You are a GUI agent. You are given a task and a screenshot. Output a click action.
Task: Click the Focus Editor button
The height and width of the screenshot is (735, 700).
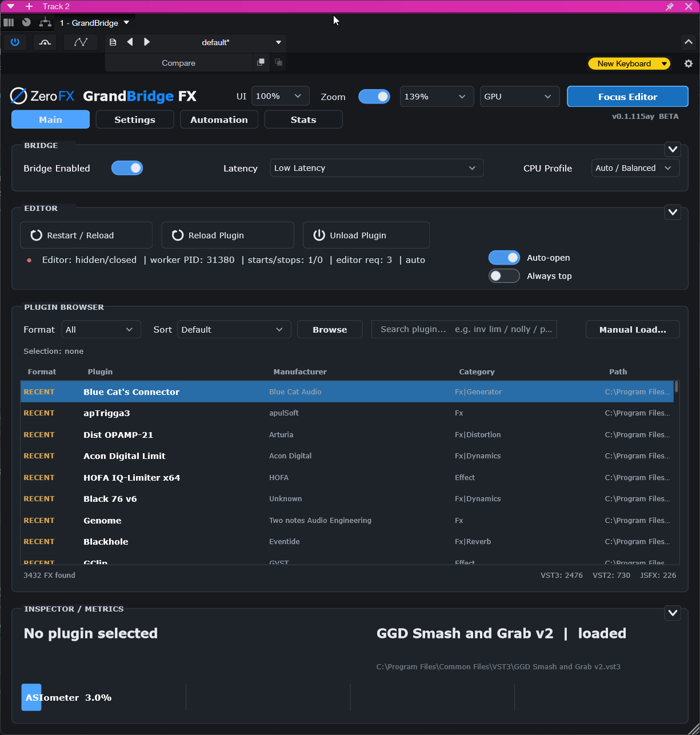(627, 97)
